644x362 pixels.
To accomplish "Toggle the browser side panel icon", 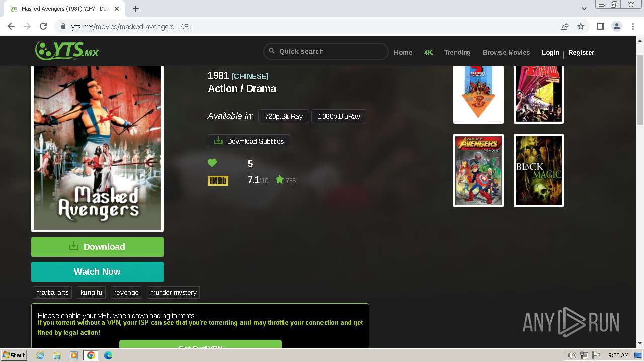I will click(x=600, y=26).
